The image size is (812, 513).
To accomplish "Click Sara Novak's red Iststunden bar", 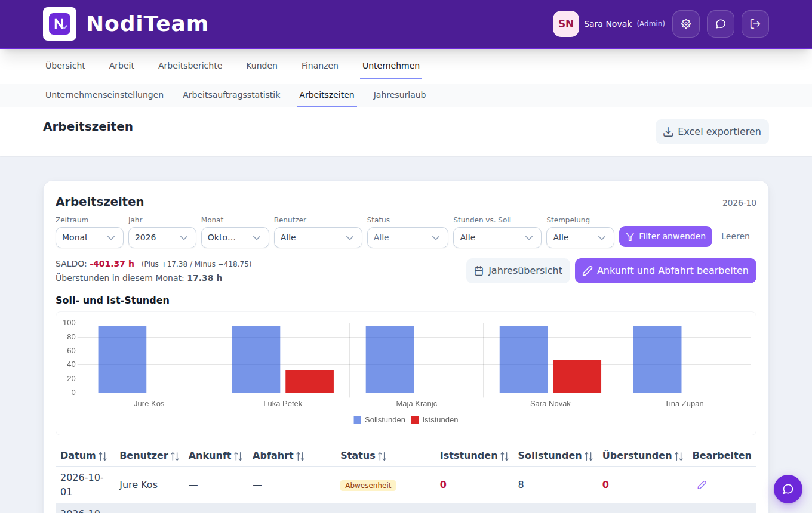I will pyautogui.click(x=577, y=376).
